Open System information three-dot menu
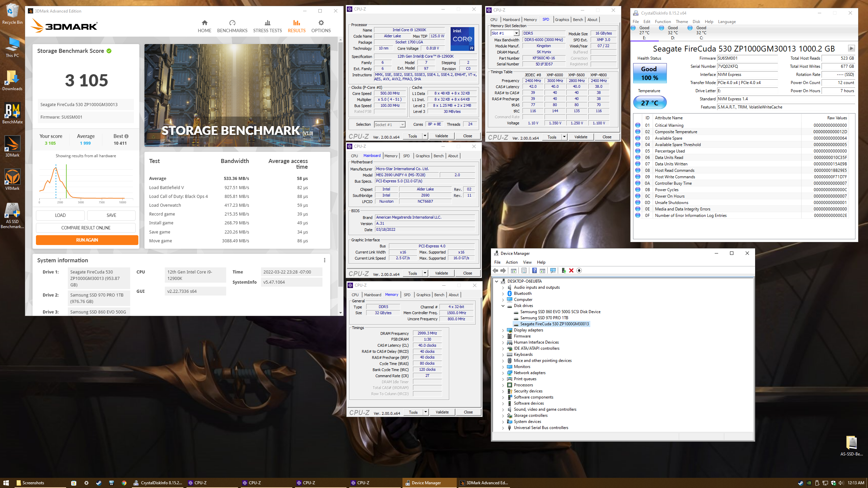 click(x=324, y=260)
